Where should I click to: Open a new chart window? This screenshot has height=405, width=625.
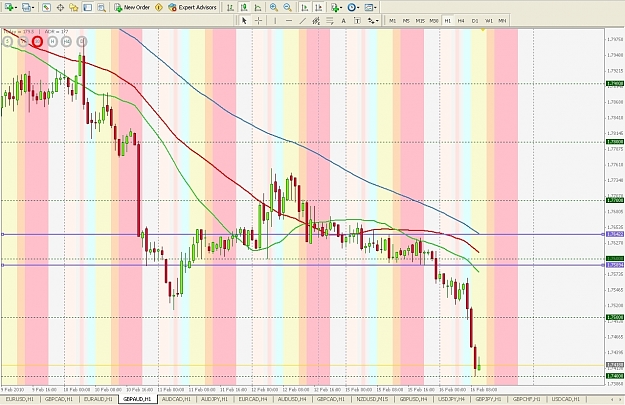point(8,7)
